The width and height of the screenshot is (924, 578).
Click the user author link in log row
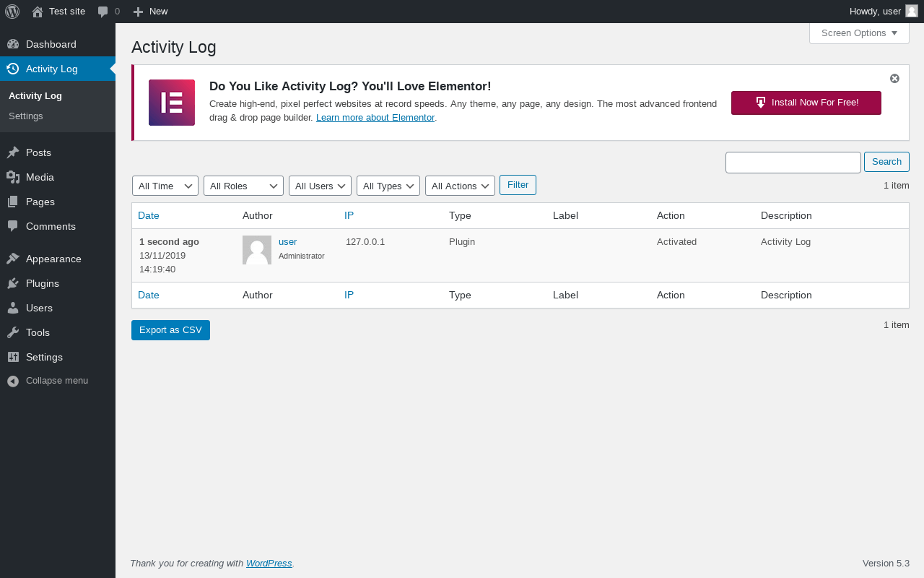coord(287,242)
